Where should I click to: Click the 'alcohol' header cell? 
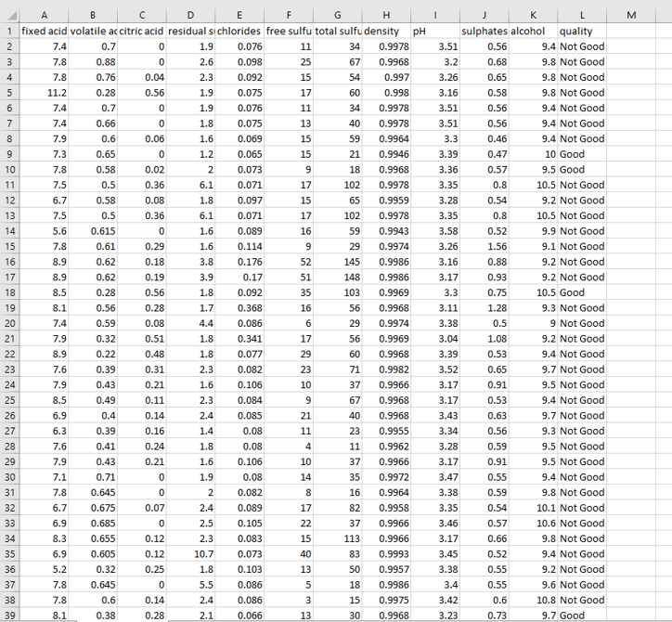533,32
